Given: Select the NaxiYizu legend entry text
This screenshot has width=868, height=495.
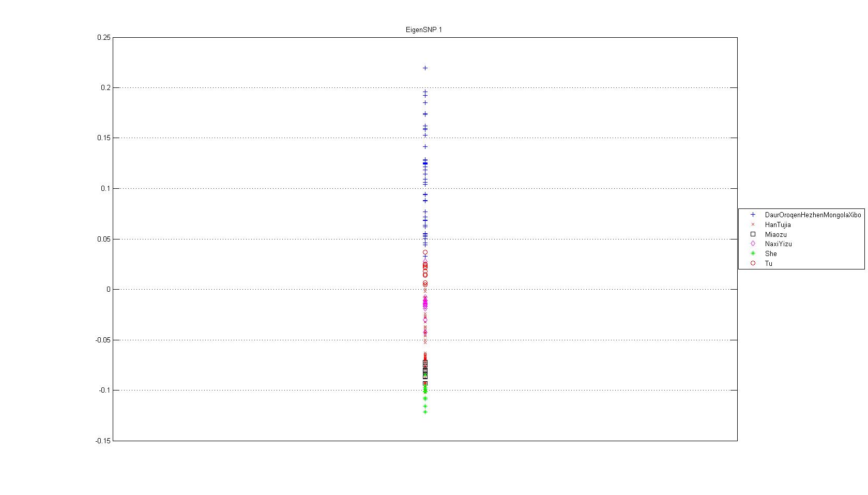Looking at the screenshot, I should tap(778, 244).
